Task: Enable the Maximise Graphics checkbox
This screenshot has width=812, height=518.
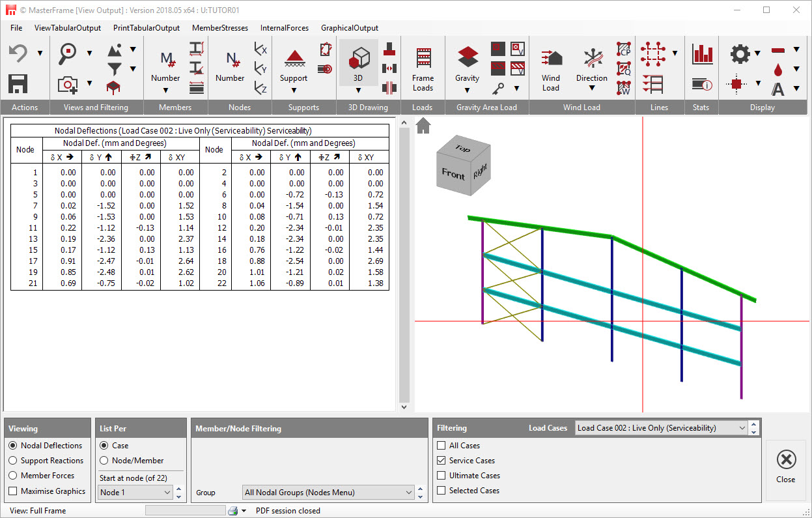Action: coord(14,491)
